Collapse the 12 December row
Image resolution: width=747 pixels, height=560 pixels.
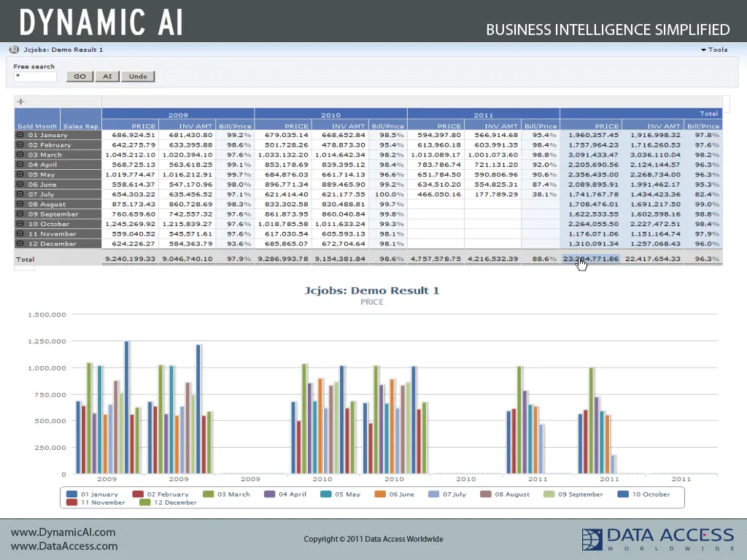(20, 244)
